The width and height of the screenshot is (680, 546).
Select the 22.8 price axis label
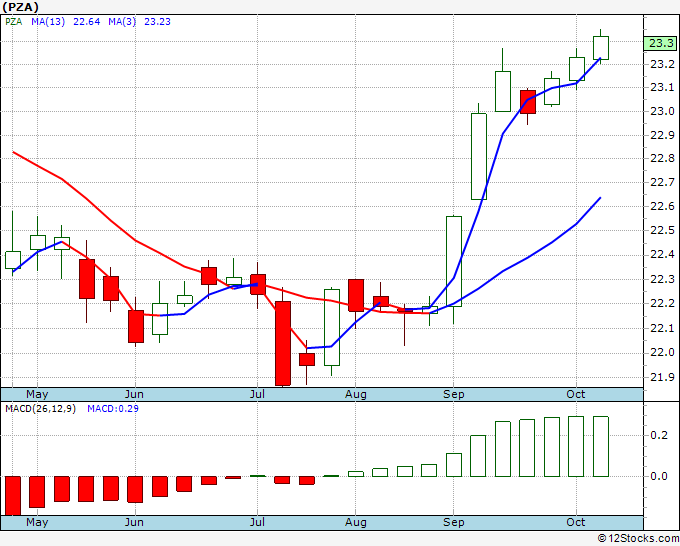click(662, 158)
